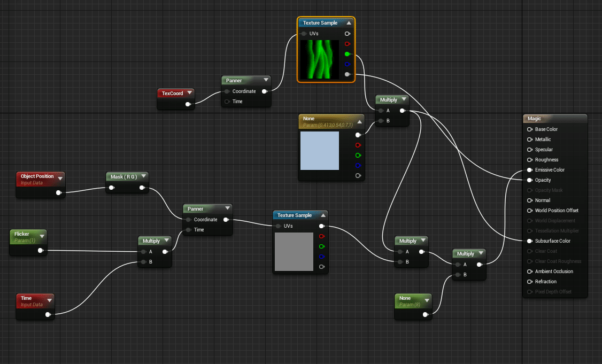This screenshot has height=364, width=602.
Task: Expand the Flicker node dropdown arrow
Action: pos(42,234)
